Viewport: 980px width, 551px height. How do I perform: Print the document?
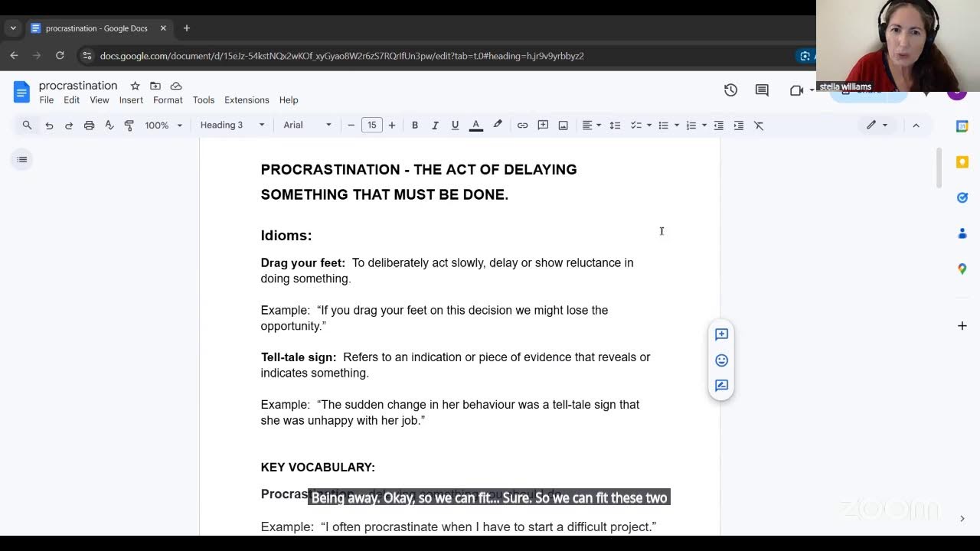pyautogui.click(x=89, y=125)
